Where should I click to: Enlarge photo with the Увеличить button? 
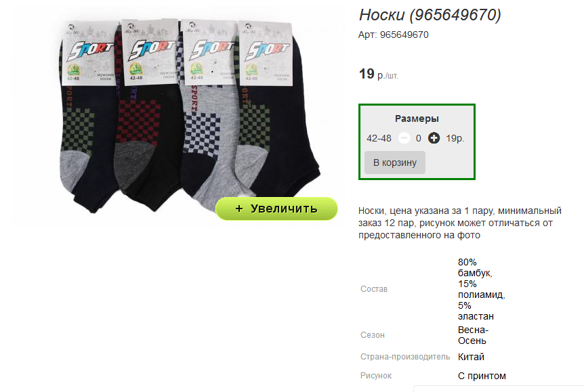pos(276,209)
